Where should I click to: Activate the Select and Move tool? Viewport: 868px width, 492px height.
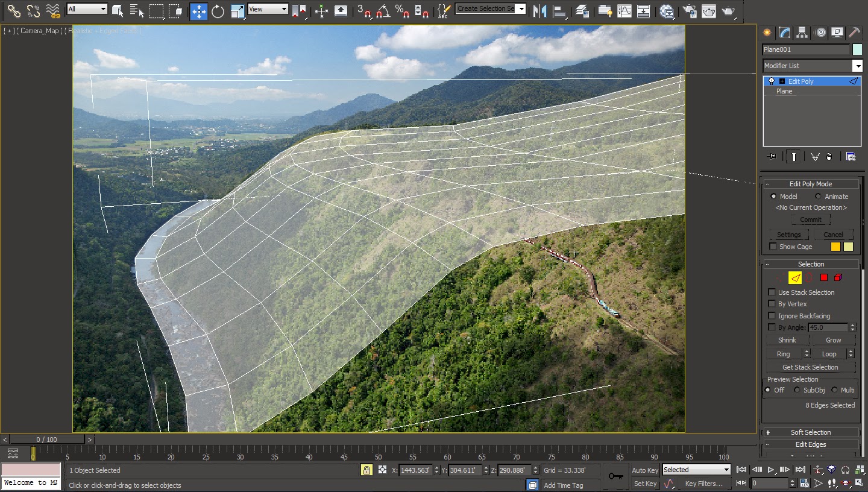[198, 11]
